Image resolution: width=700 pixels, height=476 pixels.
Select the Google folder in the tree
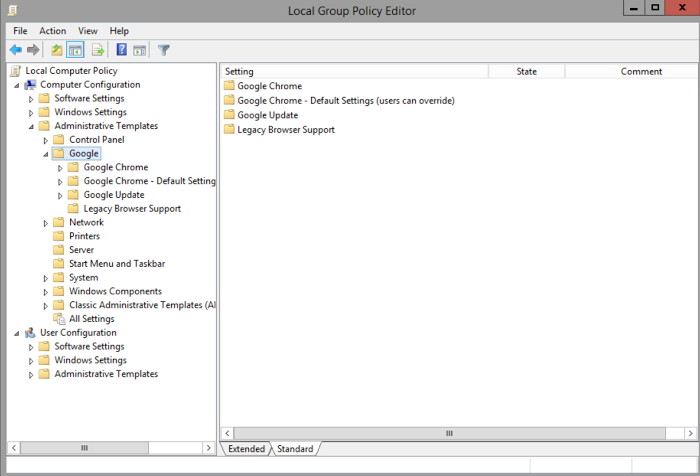click(x=76, y=153)
